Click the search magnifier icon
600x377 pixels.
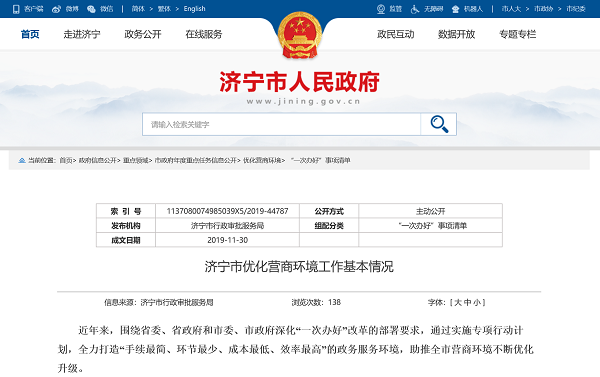439,124
